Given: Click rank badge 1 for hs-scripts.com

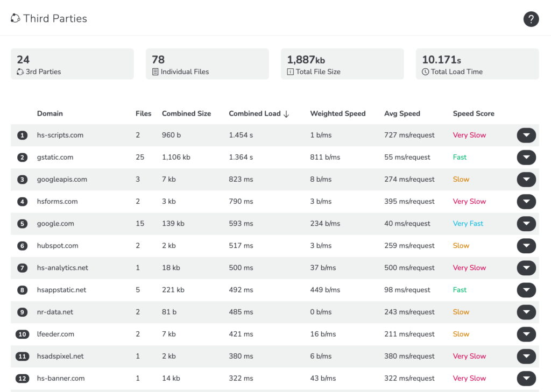Looking at the screenshot, I should click(x=22, y=135).
